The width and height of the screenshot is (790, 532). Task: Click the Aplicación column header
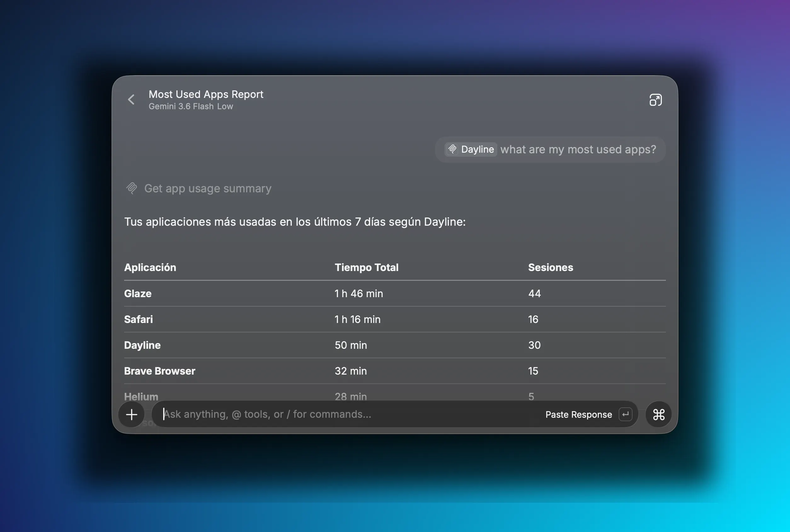click(150, 267)
